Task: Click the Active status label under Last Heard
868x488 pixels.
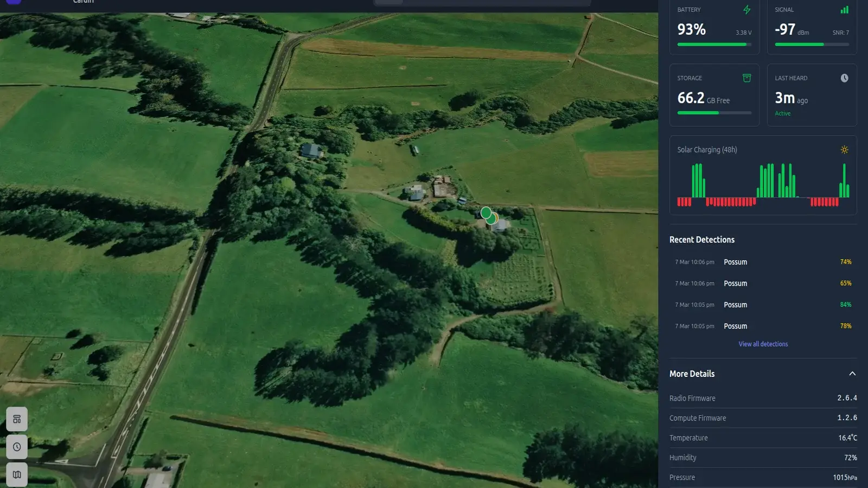Action: click(783, 113)
